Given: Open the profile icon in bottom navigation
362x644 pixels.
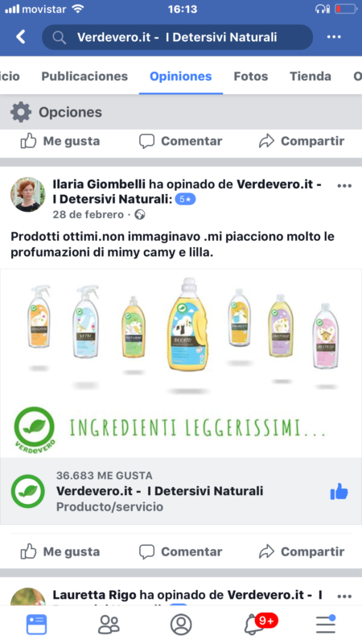Looking at the screenshot, I should 181,625.
